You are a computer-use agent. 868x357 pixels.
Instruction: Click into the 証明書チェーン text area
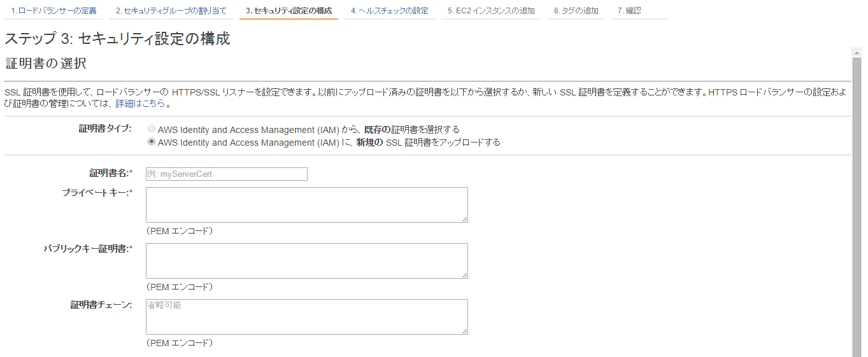point(307,317)
